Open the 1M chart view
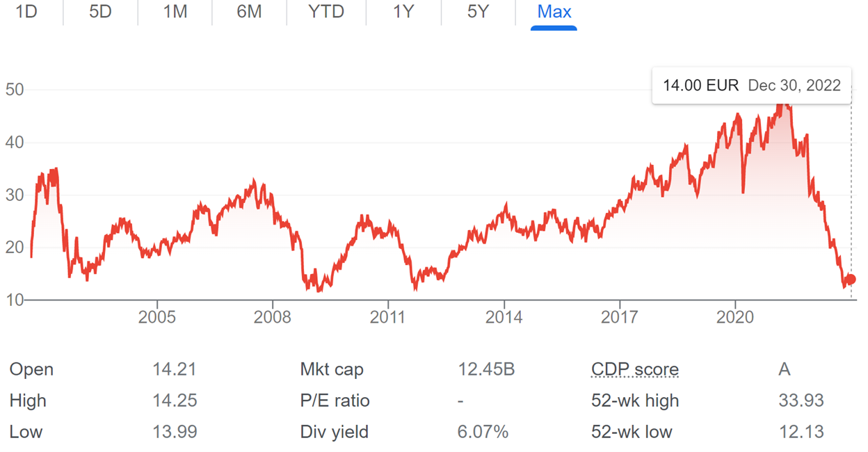This screenshot has height=452, width=868. point(174,12)
